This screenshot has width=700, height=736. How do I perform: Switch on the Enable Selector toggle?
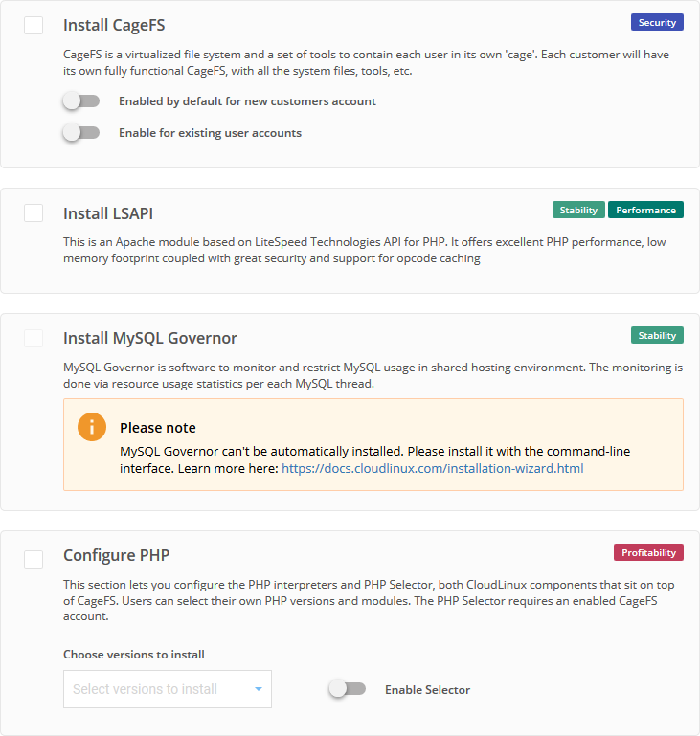coord(347,689)
